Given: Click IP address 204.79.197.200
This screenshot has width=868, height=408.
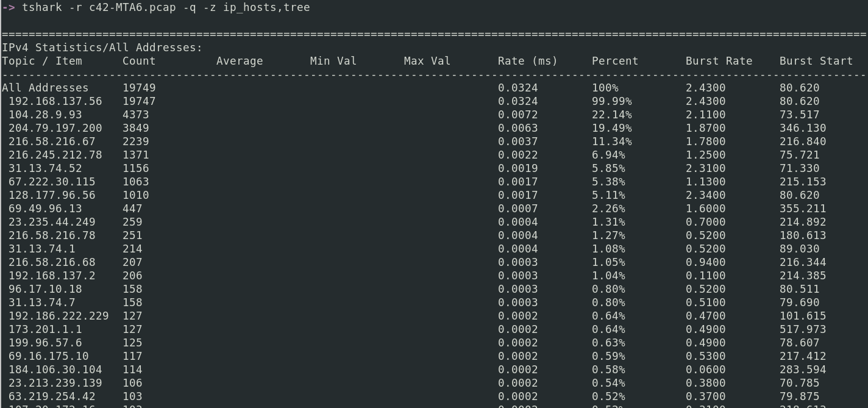Looking at the screenshot, I should [x=55, y=128].
